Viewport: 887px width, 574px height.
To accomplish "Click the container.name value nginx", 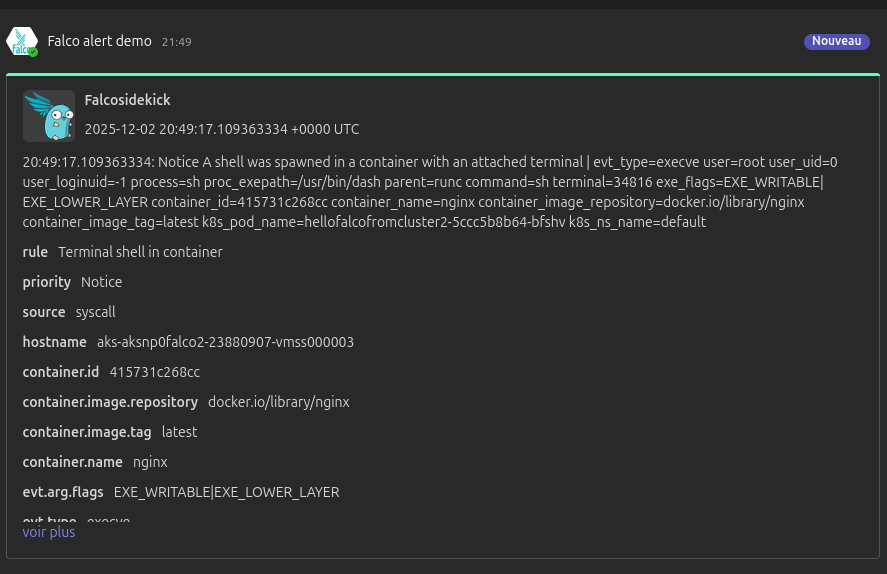I will pyautogui.click(x=150, y=462).
